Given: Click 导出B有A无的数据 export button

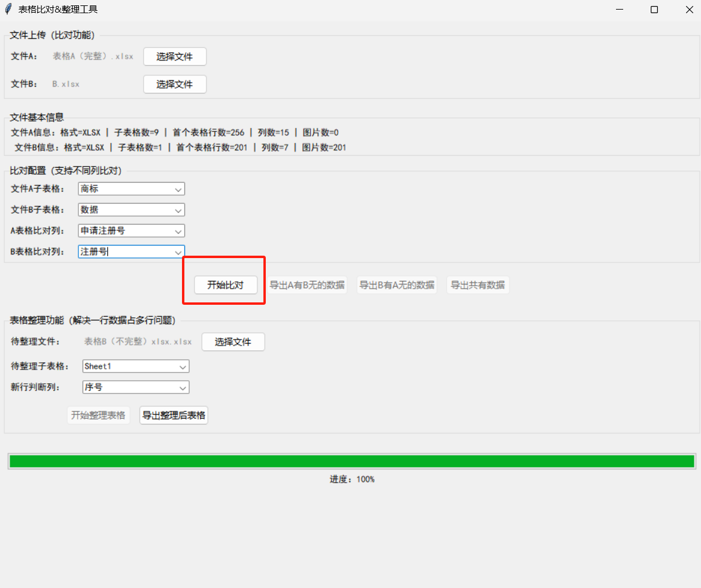Looking at the screenshot, I should click(x=397, y=285).
